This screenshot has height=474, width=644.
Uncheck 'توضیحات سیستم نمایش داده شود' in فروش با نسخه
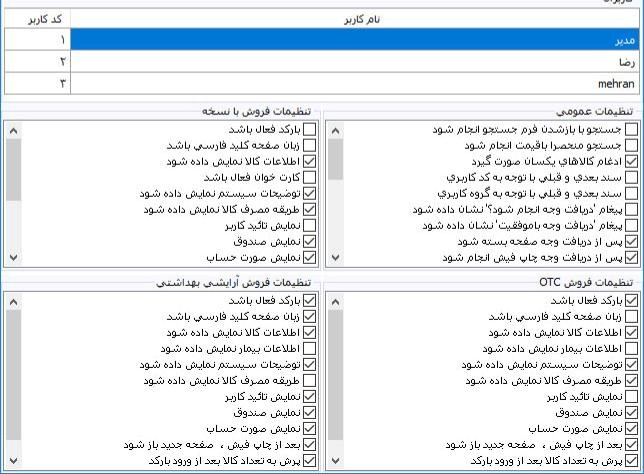click(x=309, y=193)
